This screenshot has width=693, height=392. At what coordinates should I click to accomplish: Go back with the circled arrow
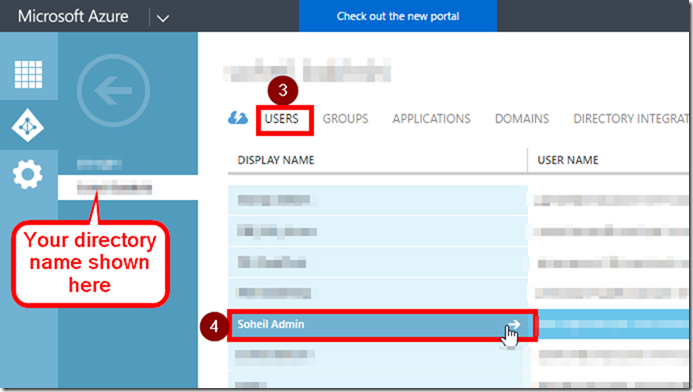(x=113, y=90)
